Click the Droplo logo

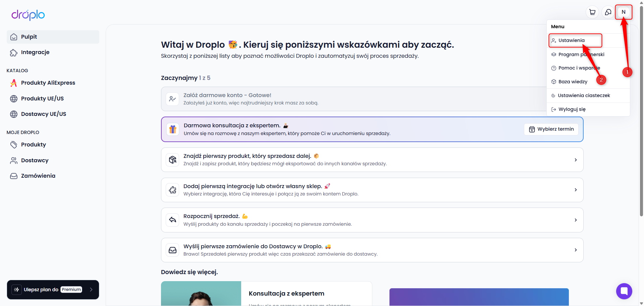pos(28,15)
